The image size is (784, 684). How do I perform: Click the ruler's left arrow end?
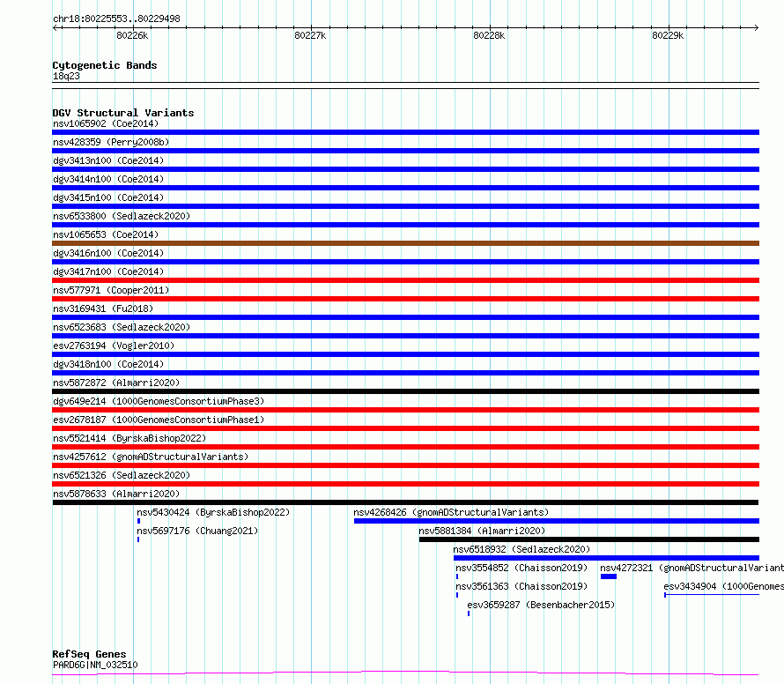tap(55, 28)
